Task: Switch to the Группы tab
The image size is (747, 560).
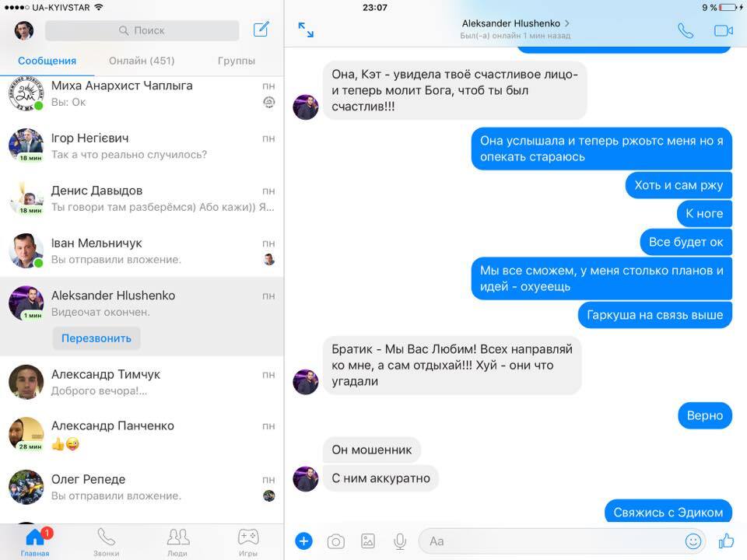Action: pos(237,61)
